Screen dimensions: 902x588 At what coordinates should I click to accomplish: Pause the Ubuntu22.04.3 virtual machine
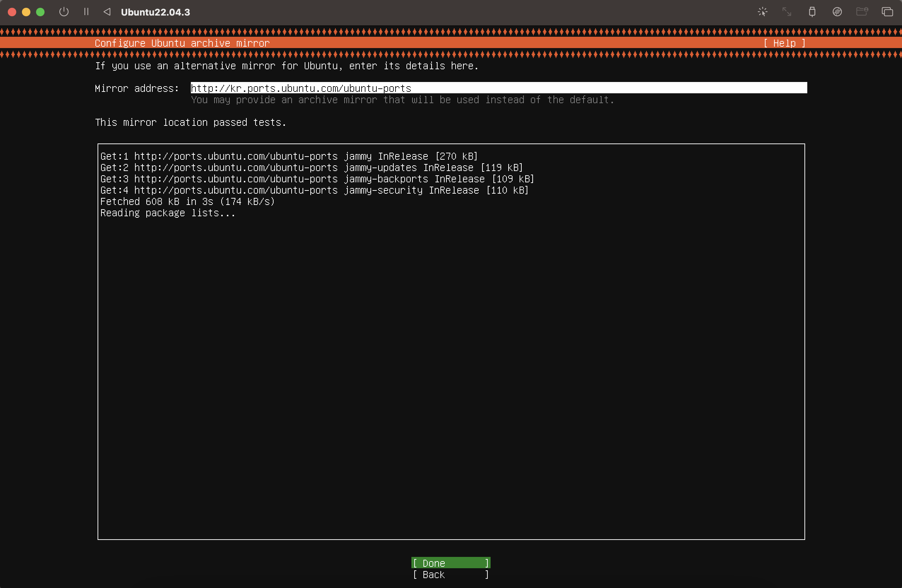pos(86,12)
